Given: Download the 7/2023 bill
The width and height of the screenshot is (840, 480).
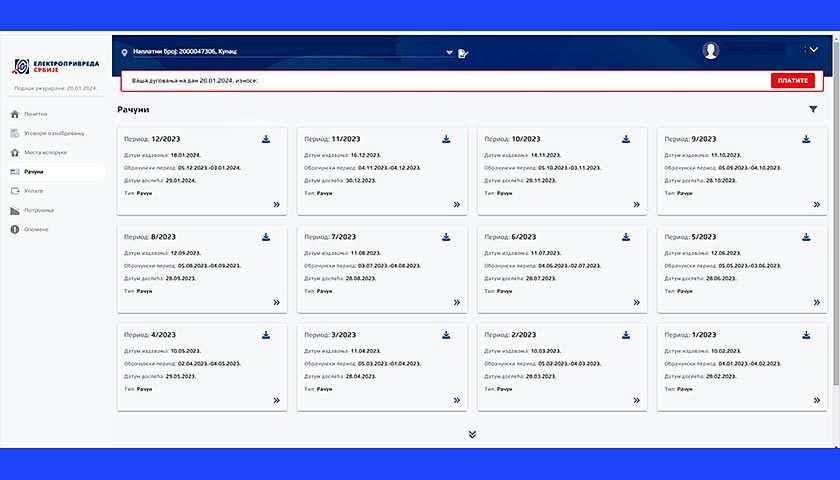Looking at the screenshot, I should point(446,237).
